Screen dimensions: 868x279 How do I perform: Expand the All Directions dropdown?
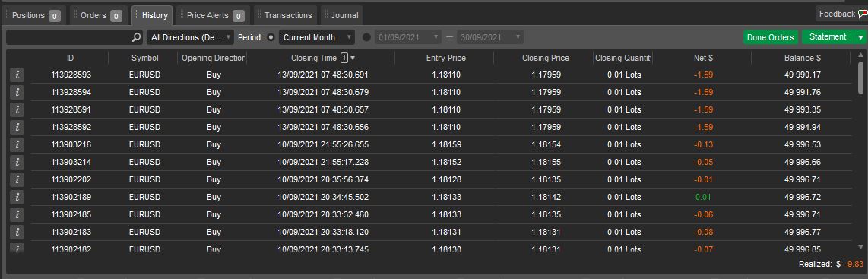(x=191, y=38)
